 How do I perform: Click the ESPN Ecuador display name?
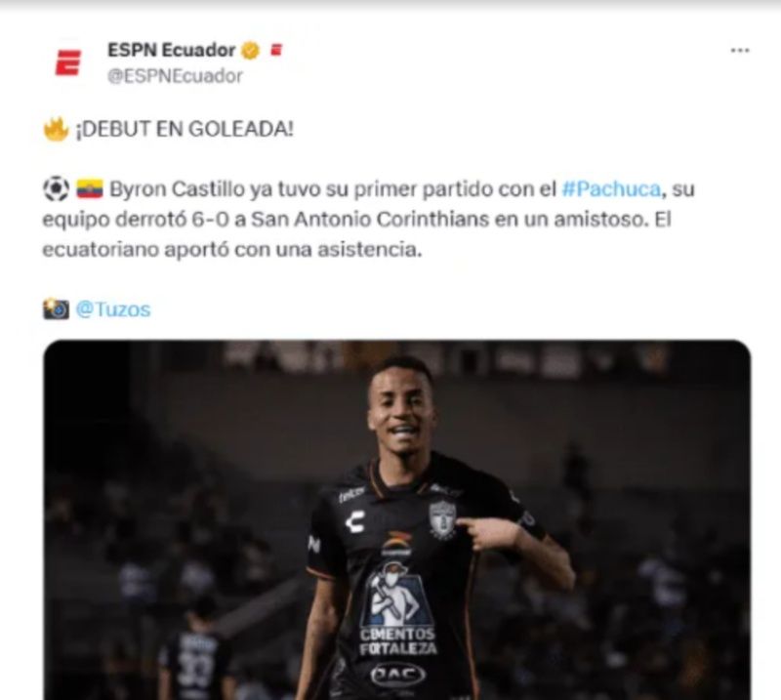(172, 50)
